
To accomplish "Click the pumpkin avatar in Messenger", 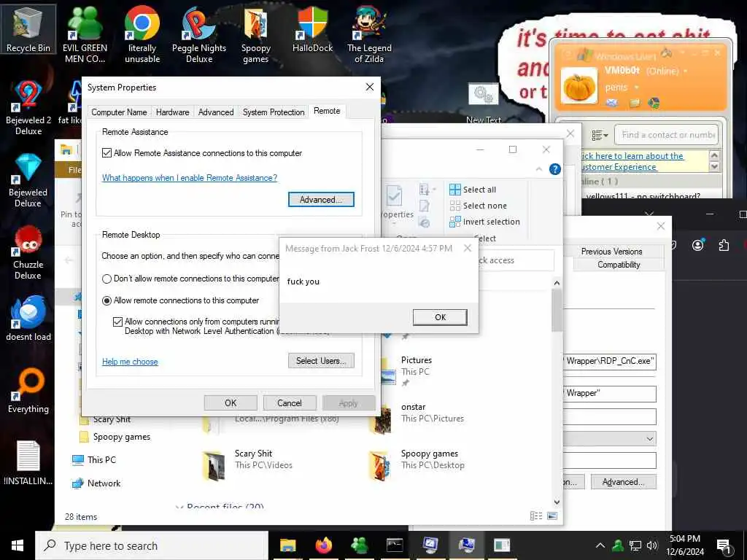I will point(578,86).
